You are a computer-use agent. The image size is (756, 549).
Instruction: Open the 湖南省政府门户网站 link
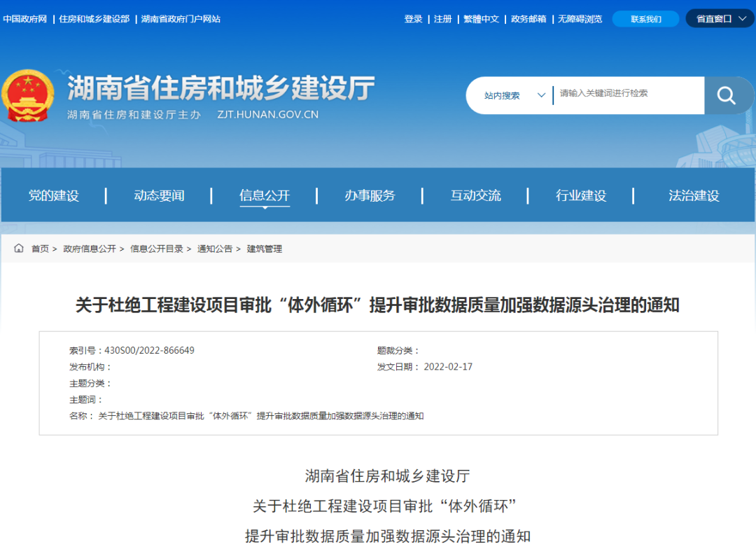pos(181,19)
